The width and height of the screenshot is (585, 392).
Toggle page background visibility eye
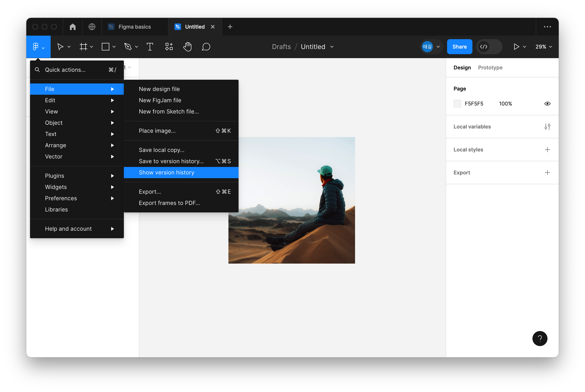point(547,104)
